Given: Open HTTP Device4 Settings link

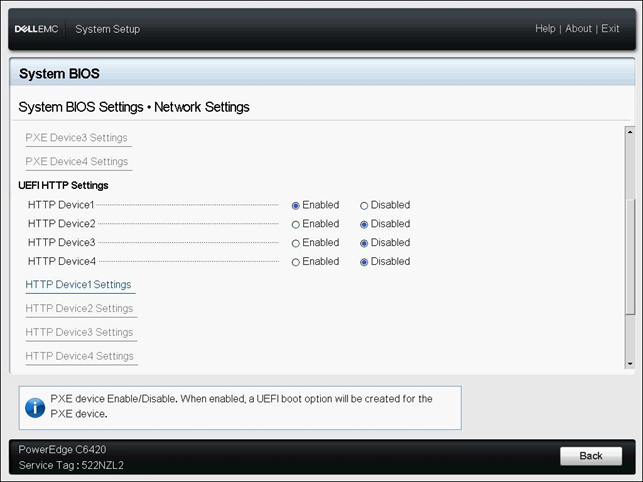Looking at the screenshot, I should click(79, 357).
